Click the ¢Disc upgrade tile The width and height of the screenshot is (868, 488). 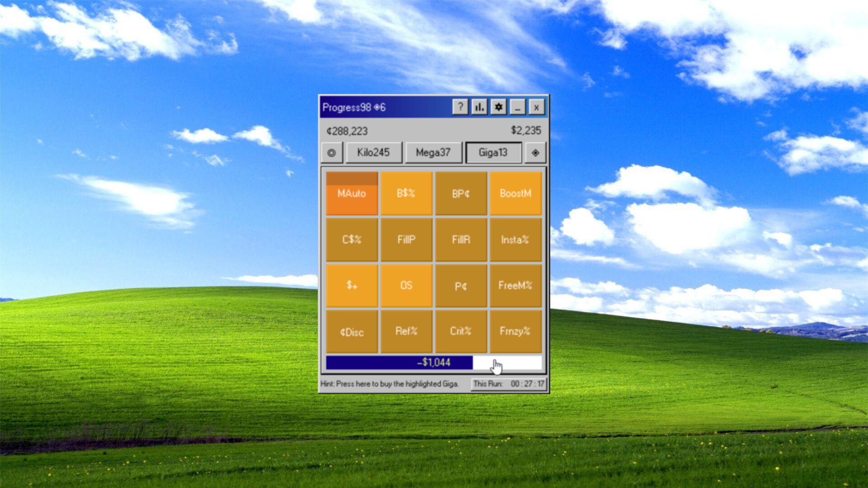(352, 332)
